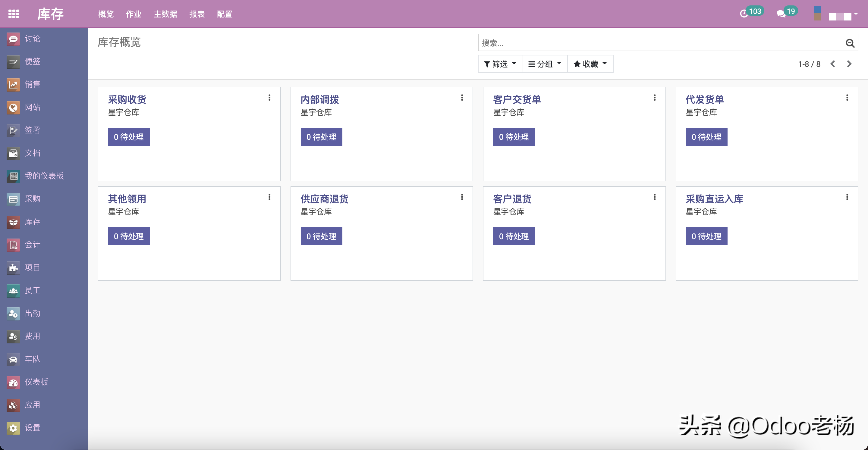Click the 销售 sidebar icon
This screenshot has width=868, height=450.
13,85
